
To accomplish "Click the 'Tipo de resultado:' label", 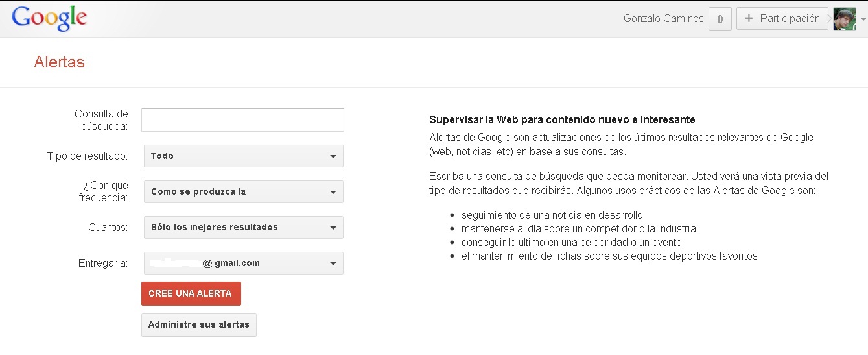I will tap(88, 156).
